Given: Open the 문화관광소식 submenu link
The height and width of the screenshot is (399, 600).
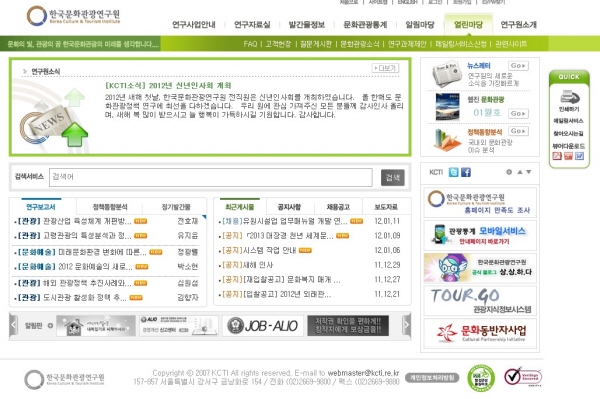Looking at the screenshot, I should pos(360,44).
